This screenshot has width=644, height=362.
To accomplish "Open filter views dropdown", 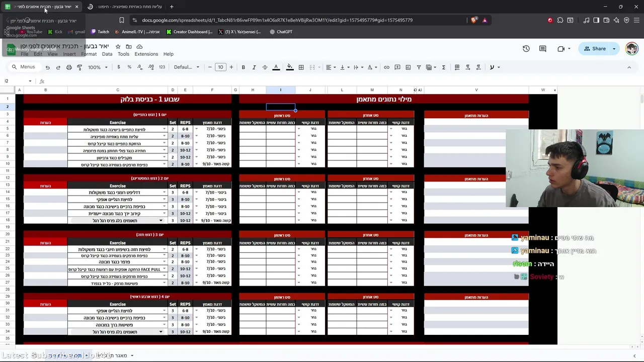I will (x=431, y=67).
